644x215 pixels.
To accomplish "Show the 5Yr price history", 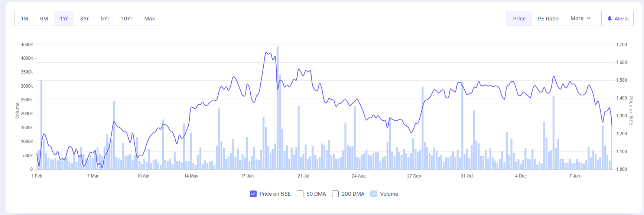I will [105, 19].
